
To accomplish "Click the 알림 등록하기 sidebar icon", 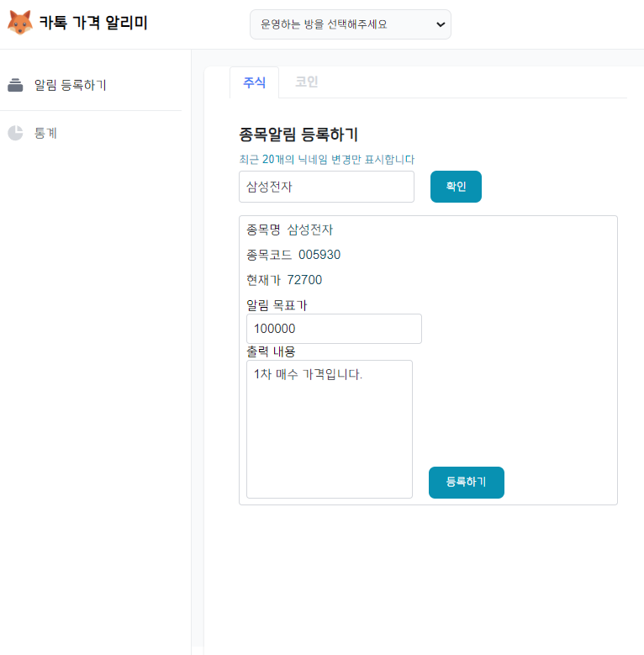I will [x=15, y=85].
